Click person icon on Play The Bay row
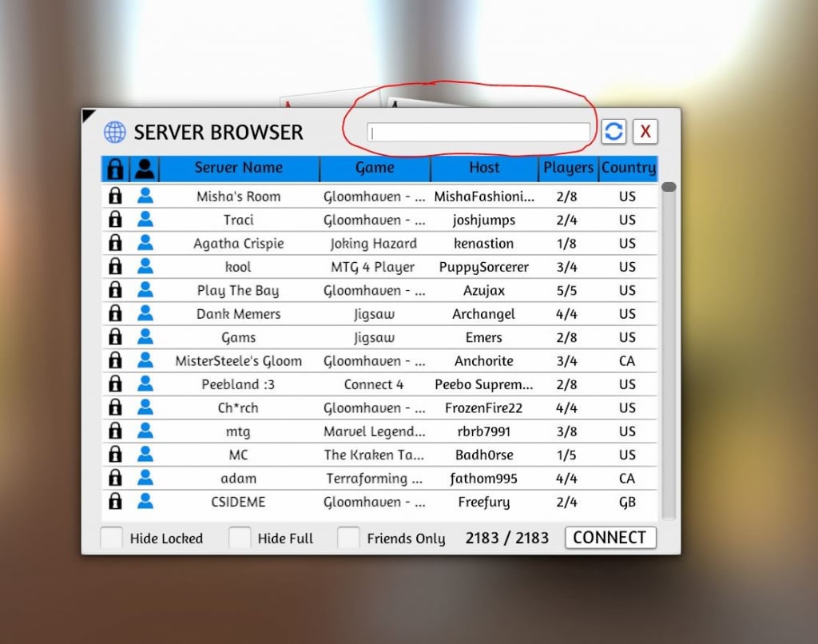This screenshot has height=644, width=818. tap(145, 290)
